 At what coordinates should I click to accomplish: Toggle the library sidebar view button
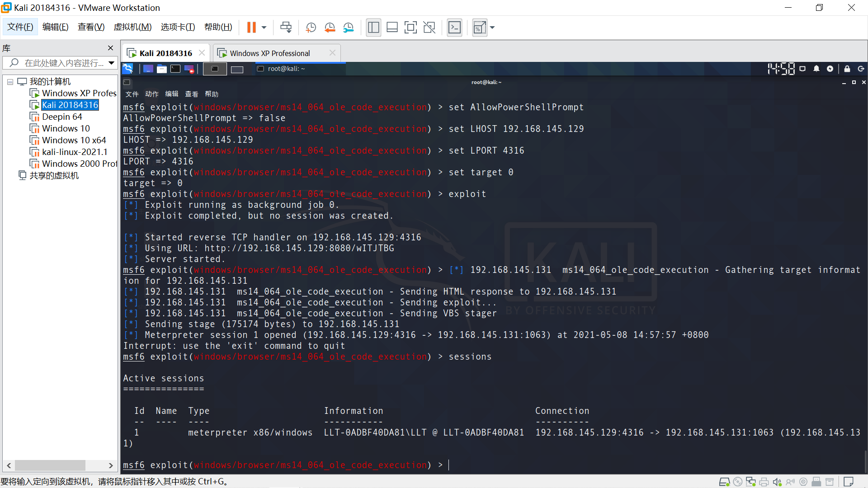point(373,28)
